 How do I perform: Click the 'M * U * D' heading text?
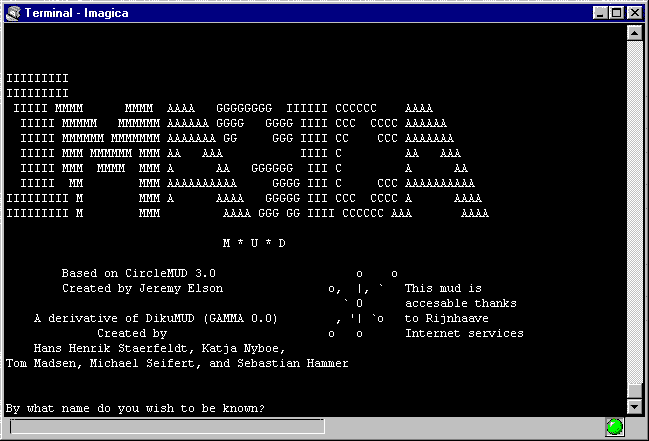coord(254,243)
